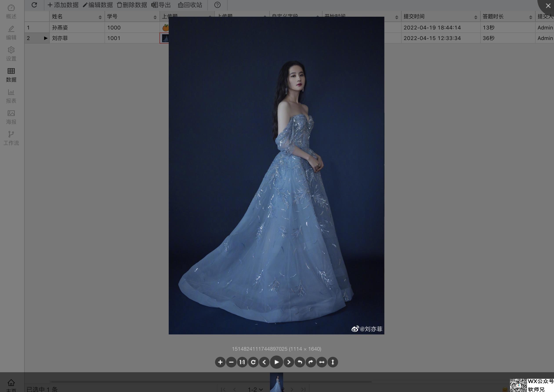The height and width of the screenshot is (392, 554).
Task: Open the help question mark icon
Action: click(x=217, y=5)
